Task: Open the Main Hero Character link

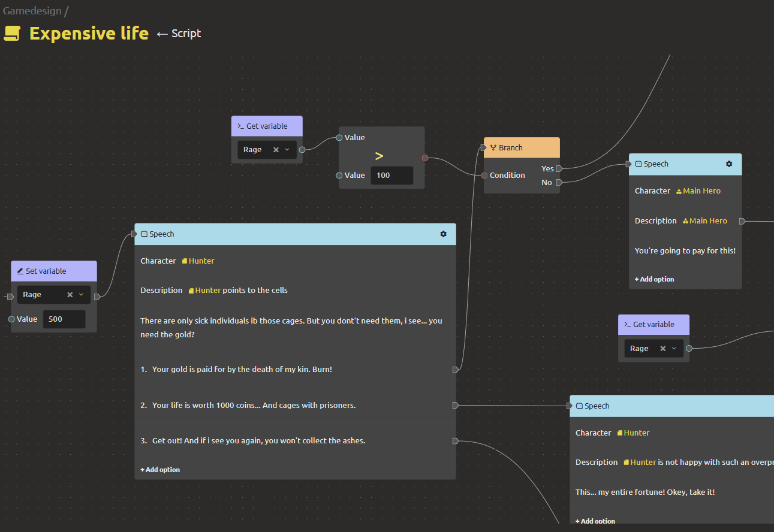Action: (698, 191)
